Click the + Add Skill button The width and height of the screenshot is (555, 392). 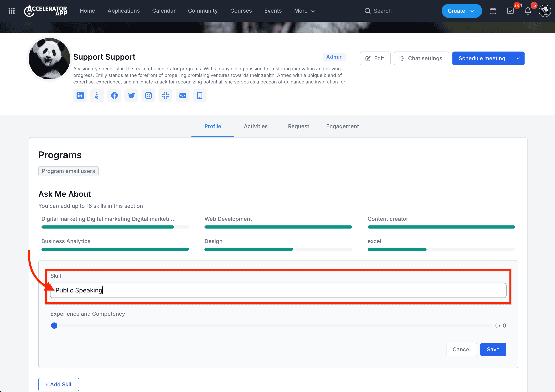point(59,384)
